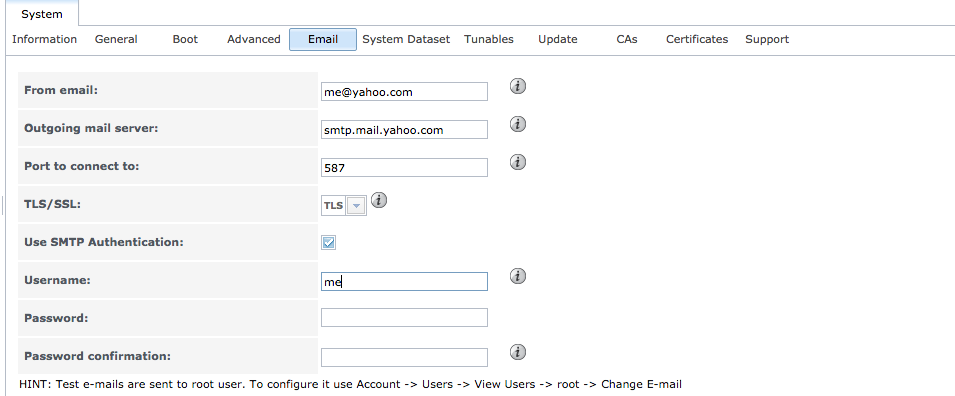Go to the Boot tab

click(x=185, y=39)
